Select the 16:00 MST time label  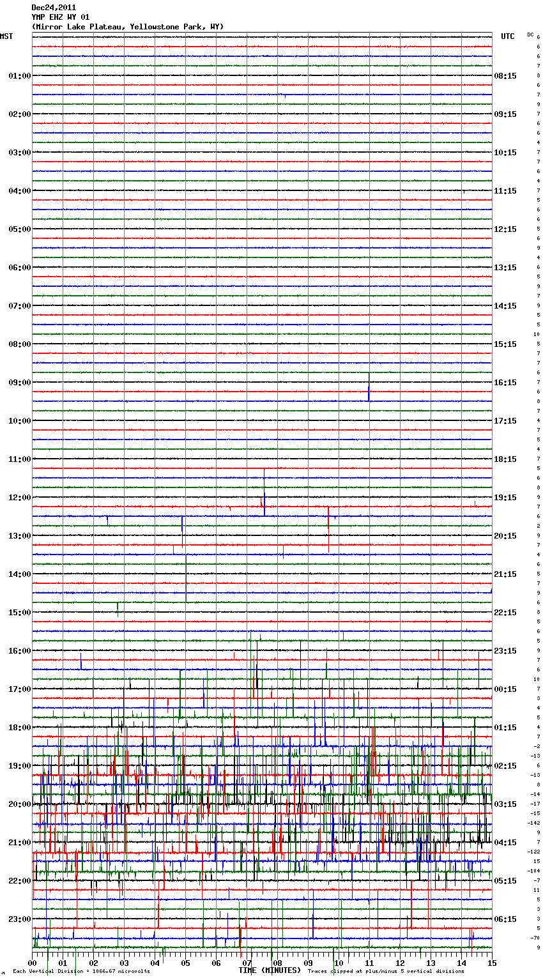pos(19,651)
